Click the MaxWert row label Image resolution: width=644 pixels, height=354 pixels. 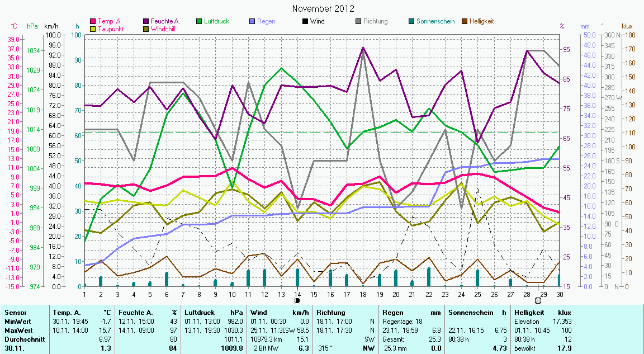(17, 330)
